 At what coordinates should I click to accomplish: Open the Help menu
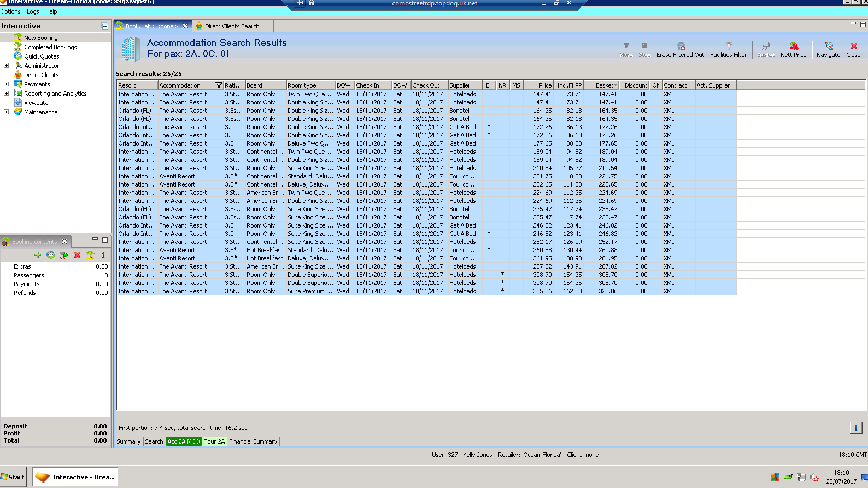51,11
